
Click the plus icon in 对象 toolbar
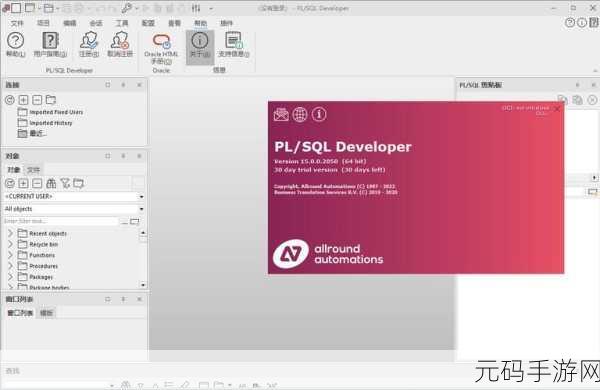coord(23,183)
